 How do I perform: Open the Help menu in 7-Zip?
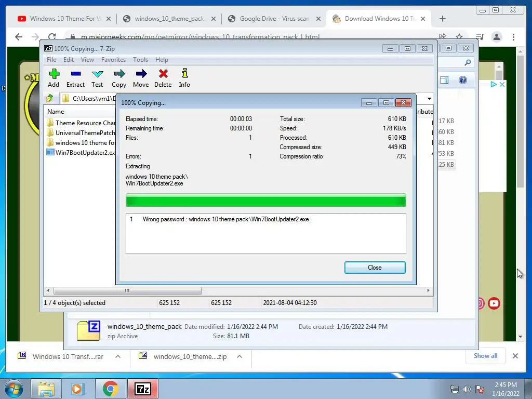[162, 60]
